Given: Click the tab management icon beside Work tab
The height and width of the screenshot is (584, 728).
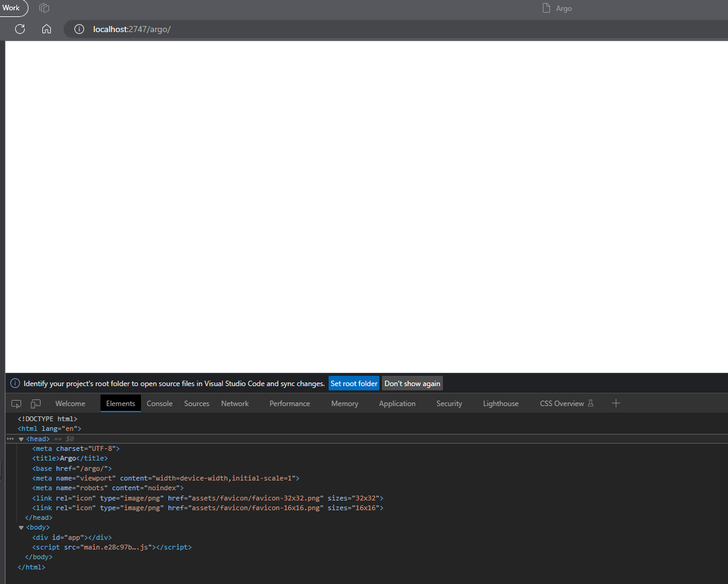Looking at the screenshot, I should click(x=44, y=8).
